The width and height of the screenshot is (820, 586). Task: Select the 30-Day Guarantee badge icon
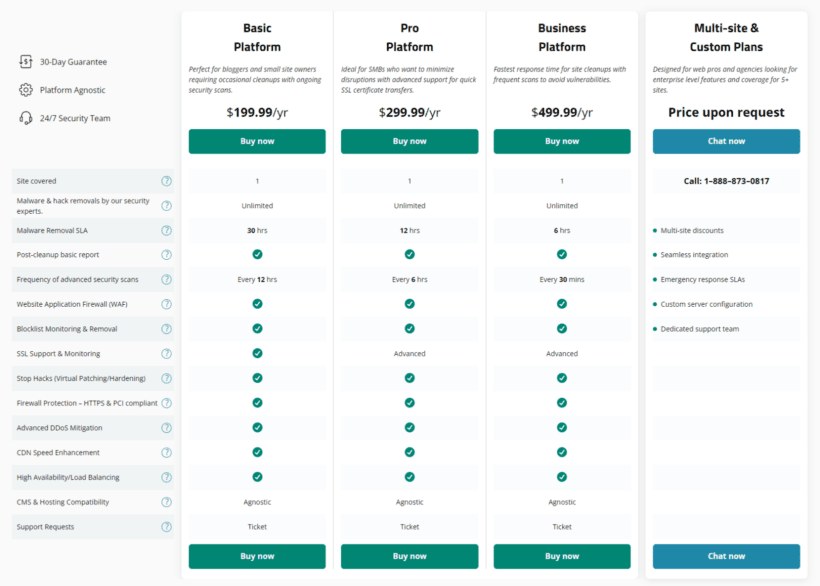(x=24, y=61)
